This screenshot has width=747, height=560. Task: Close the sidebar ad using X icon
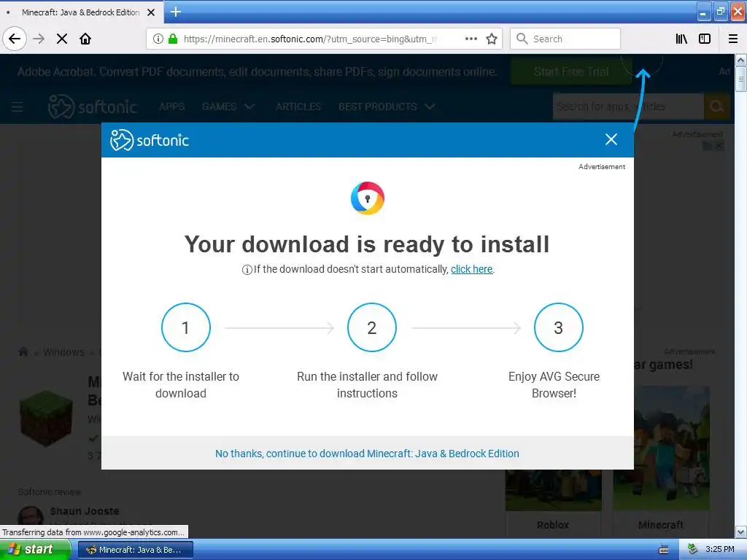(x=719, y=146)
